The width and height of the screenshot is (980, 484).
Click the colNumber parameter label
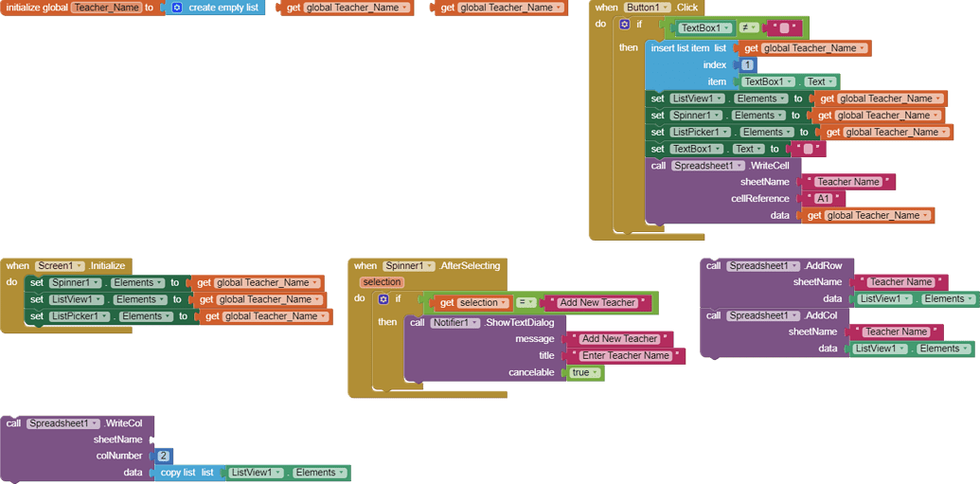pos(118,456)
